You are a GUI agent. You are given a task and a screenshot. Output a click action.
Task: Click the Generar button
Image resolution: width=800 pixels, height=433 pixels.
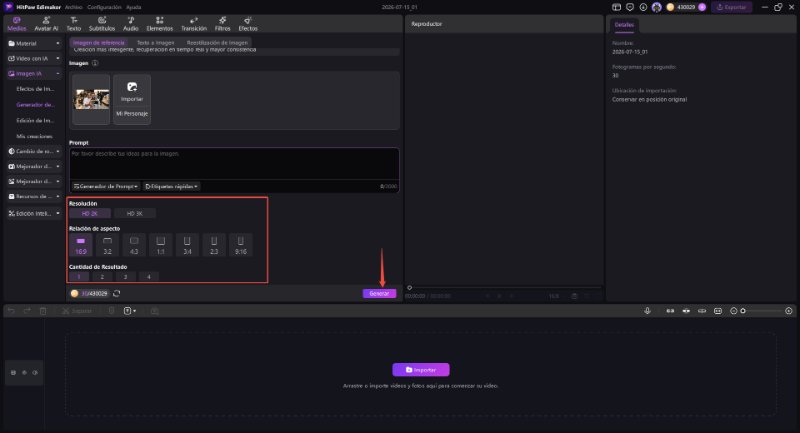click(x=379, y=293)
